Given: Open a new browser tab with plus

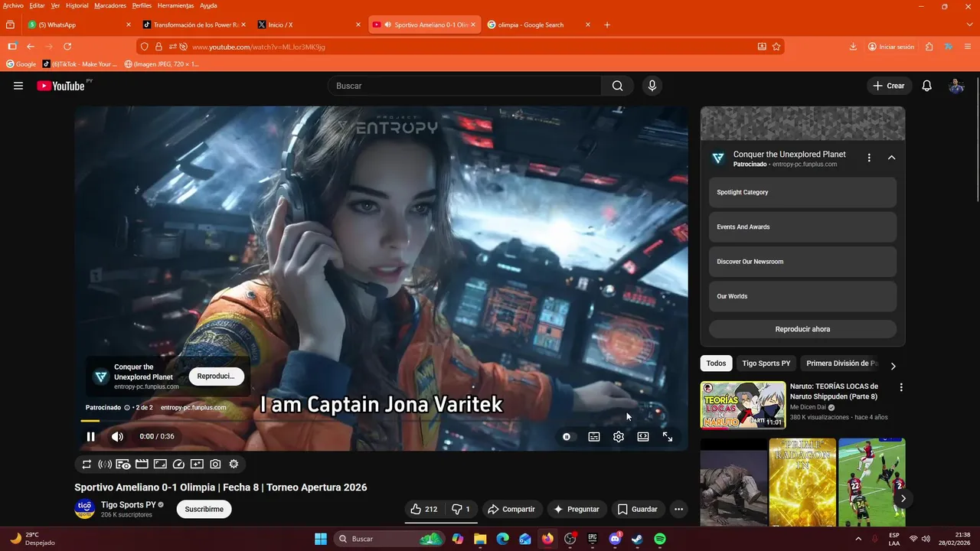Looking at the screenshot, I should point(607,24).
